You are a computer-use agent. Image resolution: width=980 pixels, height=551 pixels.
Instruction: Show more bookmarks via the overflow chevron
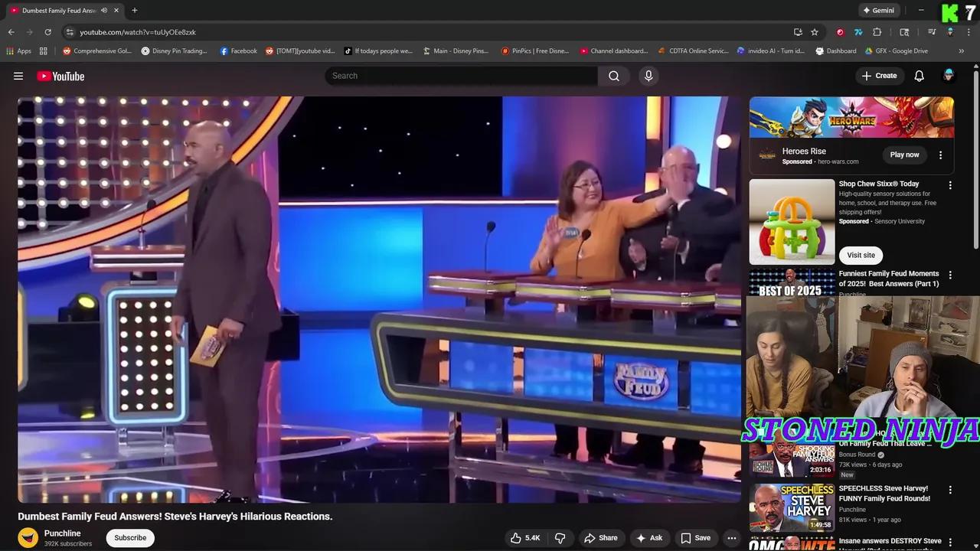pyautogui.click(x=962, y=51)
